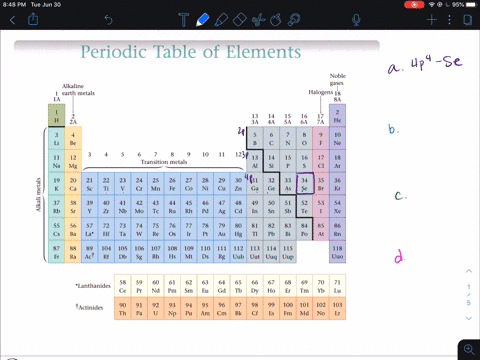Image resolution: width=480 pixels, height=360 pixels.
Task: Click the Kr element cell 36
Action: click(x=337, y=184)
